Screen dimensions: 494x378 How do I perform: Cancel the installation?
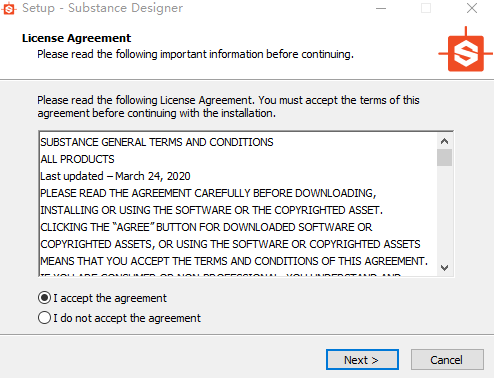(447, 360)
